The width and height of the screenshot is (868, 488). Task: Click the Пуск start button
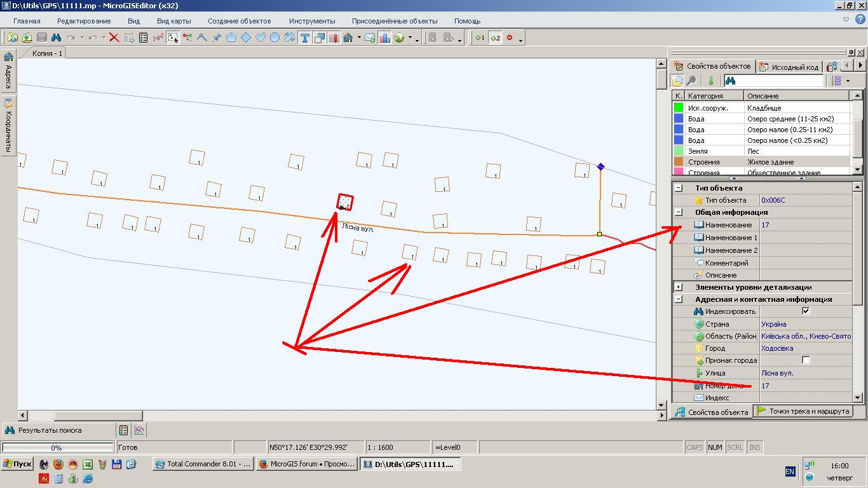[17, 464]
